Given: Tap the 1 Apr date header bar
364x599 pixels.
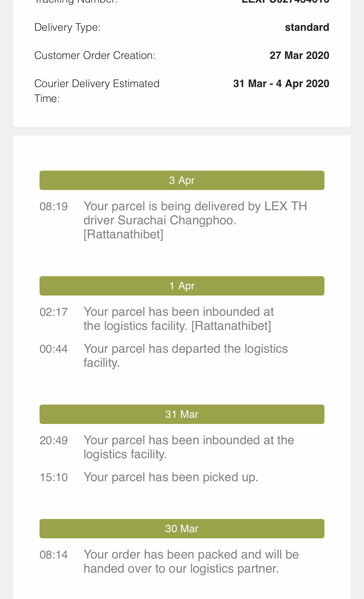Looking at the screenshot, I should (182, 286).
